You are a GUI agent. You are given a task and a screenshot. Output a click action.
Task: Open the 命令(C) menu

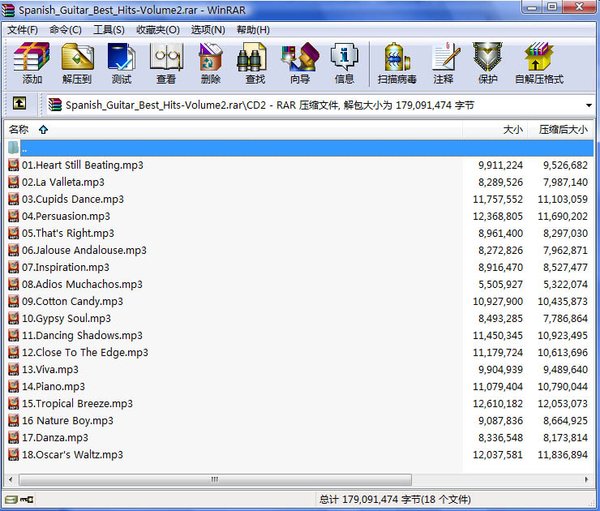click(x=65, y=29)
